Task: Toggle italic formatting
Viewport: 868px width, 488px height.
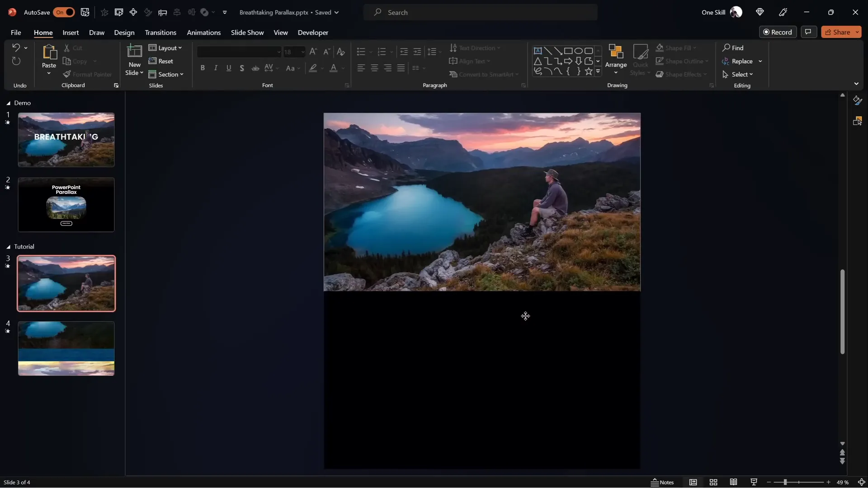Action: pyautogui.click(x=216, y=68)
